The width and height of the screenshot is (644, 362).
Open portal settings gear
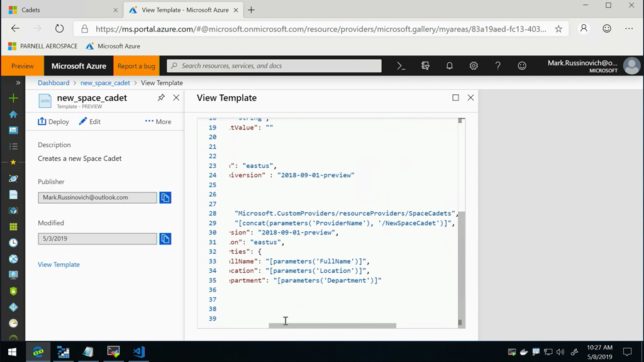tap(474, 66)
